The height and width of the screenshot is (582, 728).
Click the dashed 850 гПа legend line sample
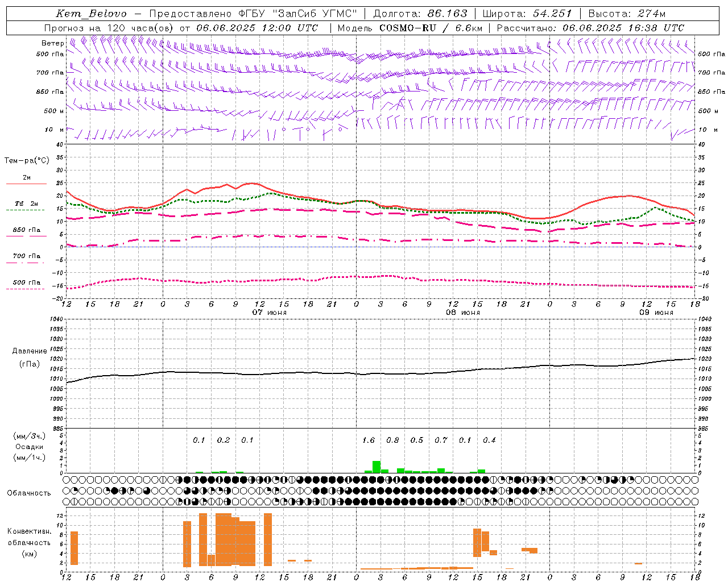26,236
